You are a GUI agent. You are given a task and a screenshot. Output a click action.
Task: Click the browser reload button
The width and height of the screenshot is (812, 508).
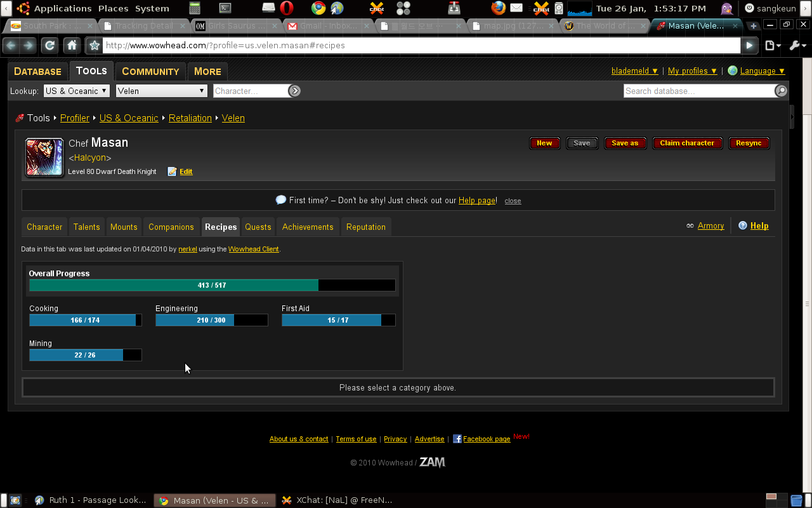[49, 46]
